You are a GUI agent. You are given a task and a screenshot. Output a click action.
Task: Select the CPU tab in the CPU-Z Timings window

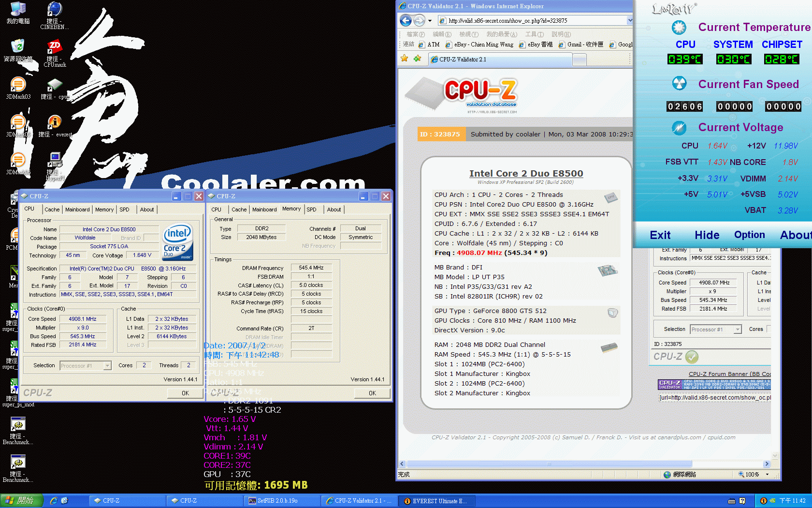216,209
